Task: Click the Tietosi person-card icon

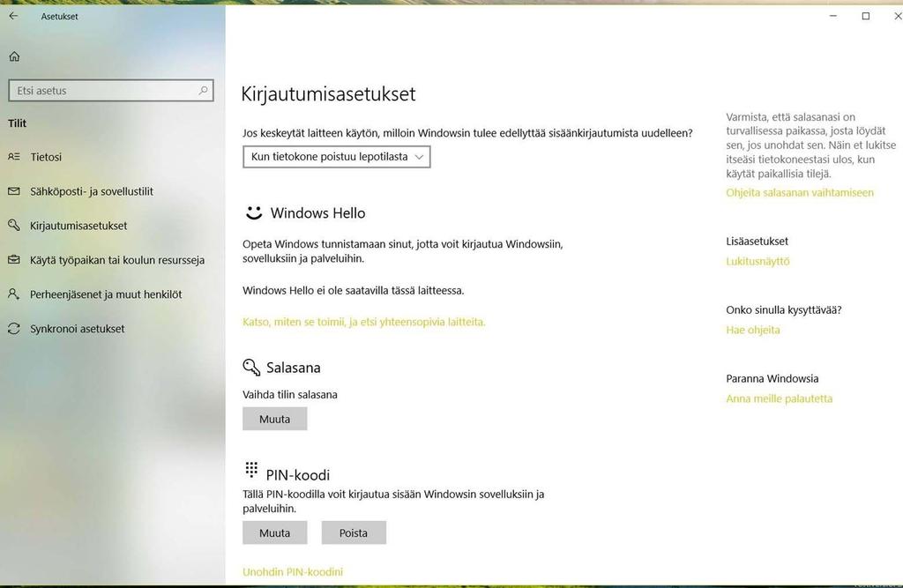Action: point(14,157)
